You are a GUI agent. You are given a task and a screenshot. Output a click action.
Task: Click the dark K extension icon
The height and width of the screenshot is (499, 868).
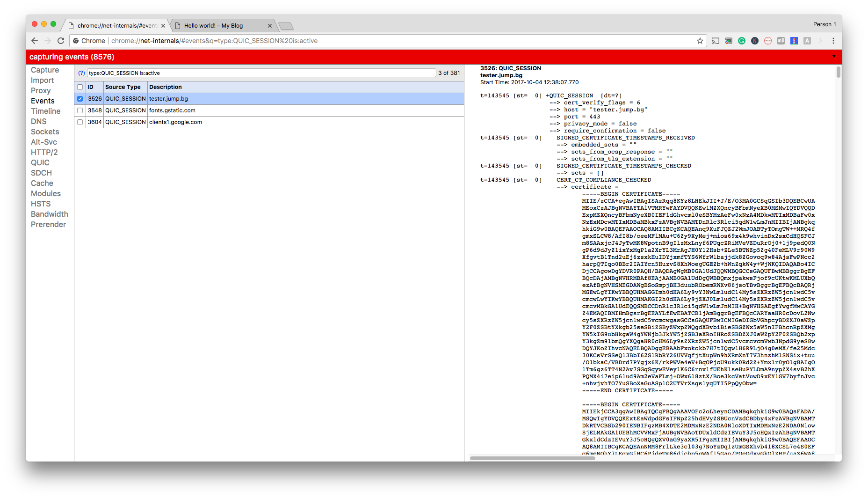click(x=755, y=41)
